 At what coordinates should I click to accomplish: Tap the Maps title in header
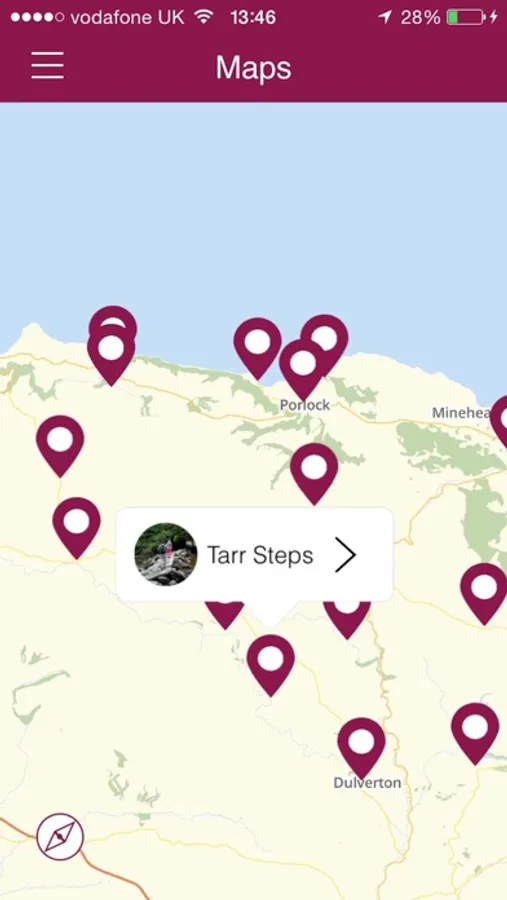pos(253,68)
